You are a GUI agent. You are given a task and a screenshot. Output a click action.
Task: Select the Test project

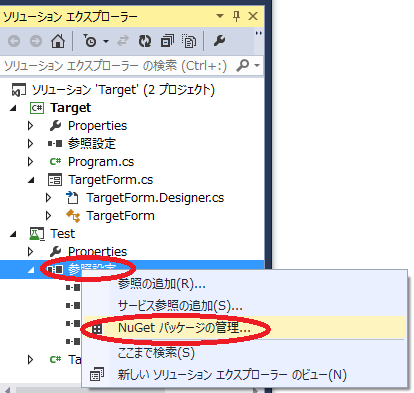click(63, 234)
